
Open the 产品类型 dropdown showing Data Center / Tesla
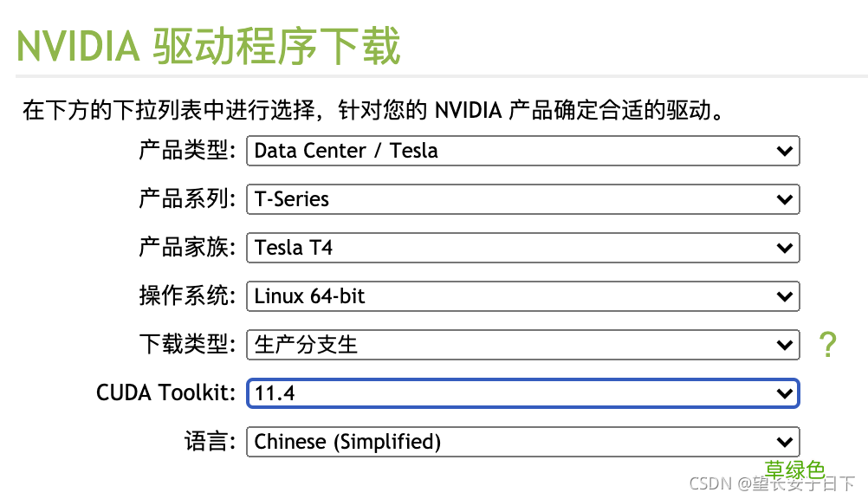pos(520,151)
